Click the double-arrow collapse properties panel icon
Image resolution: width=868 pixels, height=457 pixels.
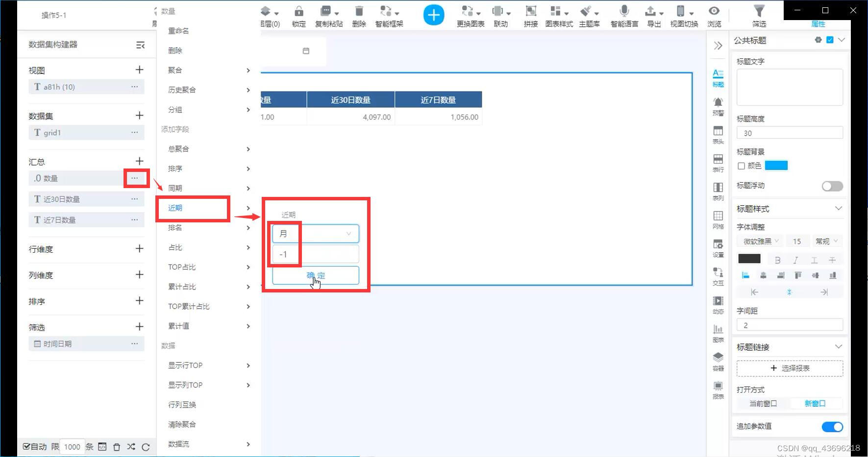tap(718, 46)
